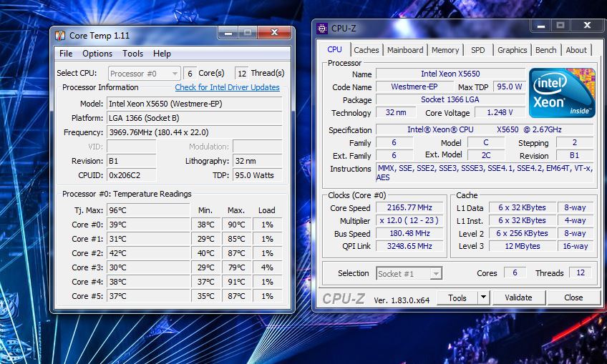Open the Options menu in Core Temp
This screenshot has height=364, width=607.
tap(97, 54)
